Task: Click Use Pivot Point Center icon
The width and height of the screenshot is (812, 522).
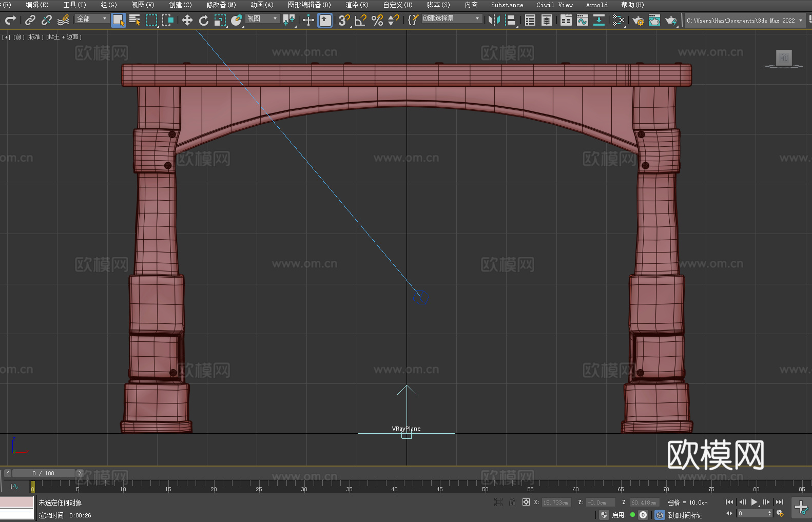Action: [289, 20]
